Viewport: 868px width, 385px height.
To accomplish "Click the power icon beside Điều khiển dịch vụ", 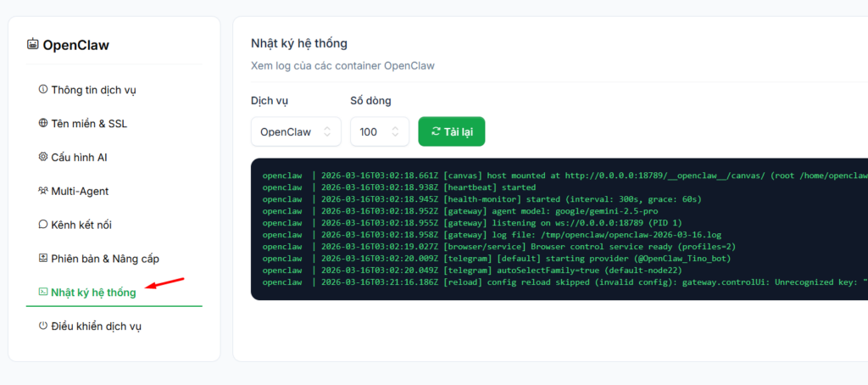I will click(43, 326).
